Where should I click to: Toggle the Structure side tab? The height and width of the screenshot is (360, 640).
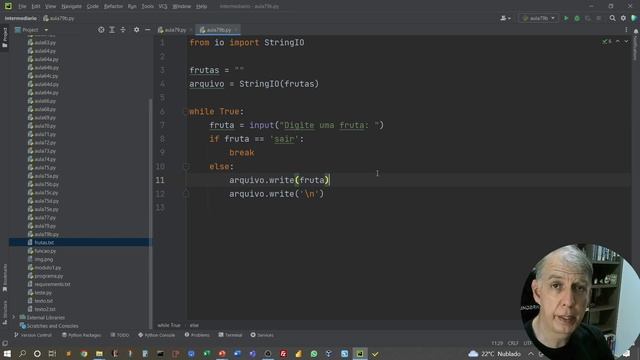click(x=4, y=312)
